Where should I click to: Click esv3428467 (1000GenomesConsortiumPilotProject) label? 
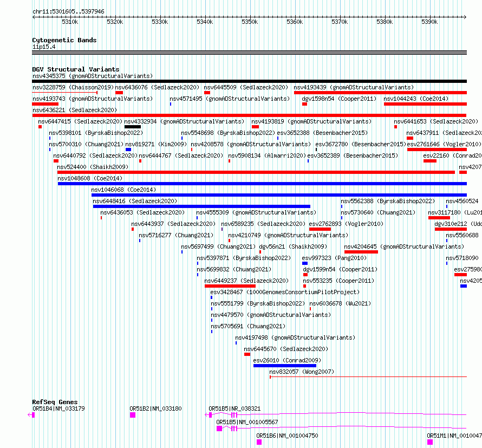[x=285, y=292]
